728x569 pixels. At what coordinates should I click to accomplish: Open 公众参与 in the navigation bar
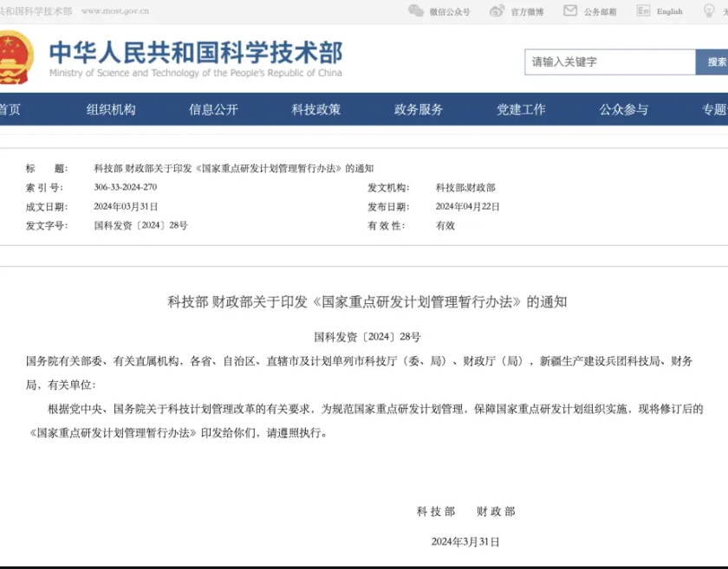click(x=623, y=109)
